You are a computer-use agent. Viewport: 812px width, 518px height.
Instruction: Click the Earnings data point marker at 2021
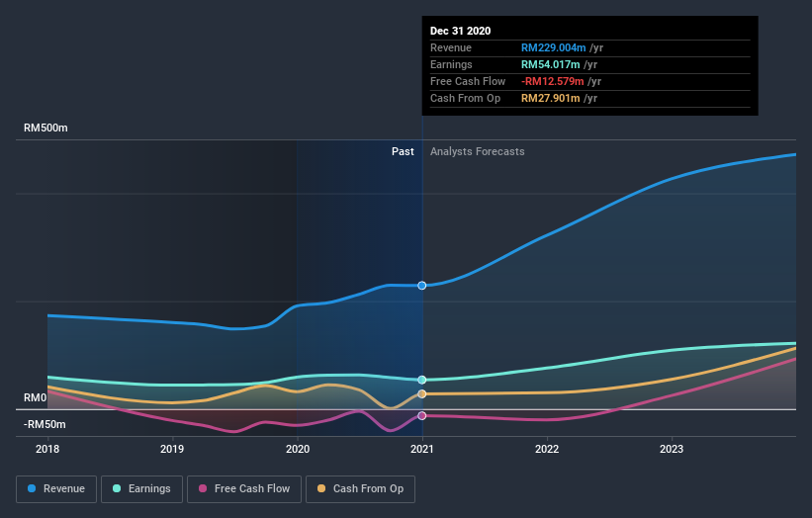click(422, 380)
